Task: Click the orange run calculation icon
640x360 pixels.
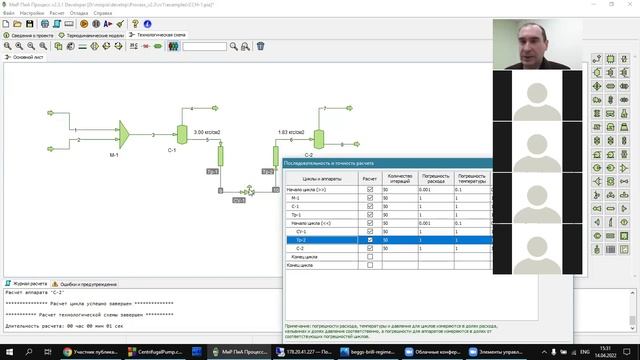Action: (84, 24)
